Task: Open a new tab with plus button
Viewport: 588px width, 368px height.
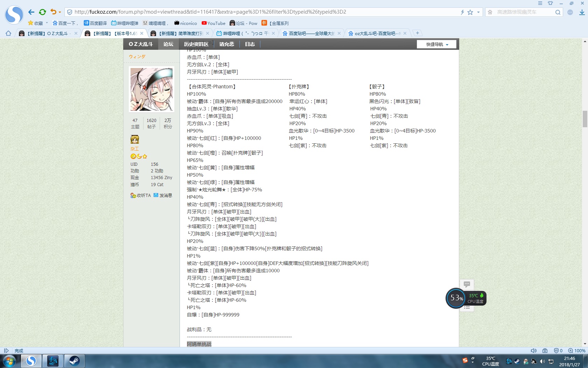Action: 417,33
